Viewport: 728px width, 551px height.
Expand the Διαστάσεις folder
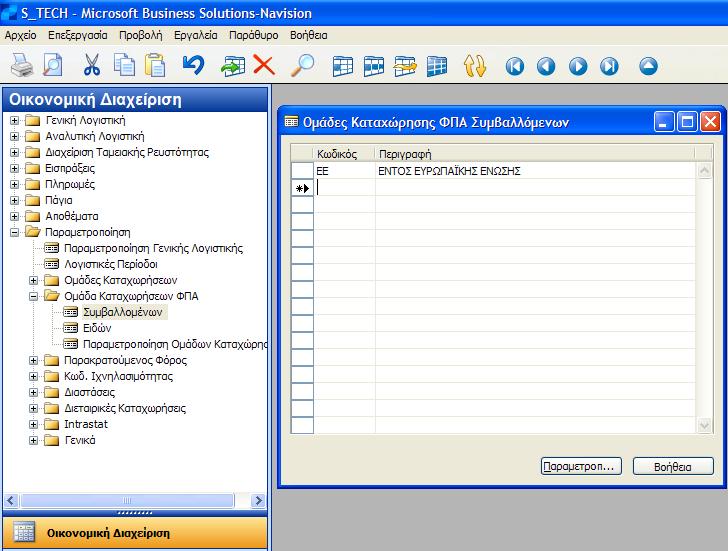click(33, 392)
